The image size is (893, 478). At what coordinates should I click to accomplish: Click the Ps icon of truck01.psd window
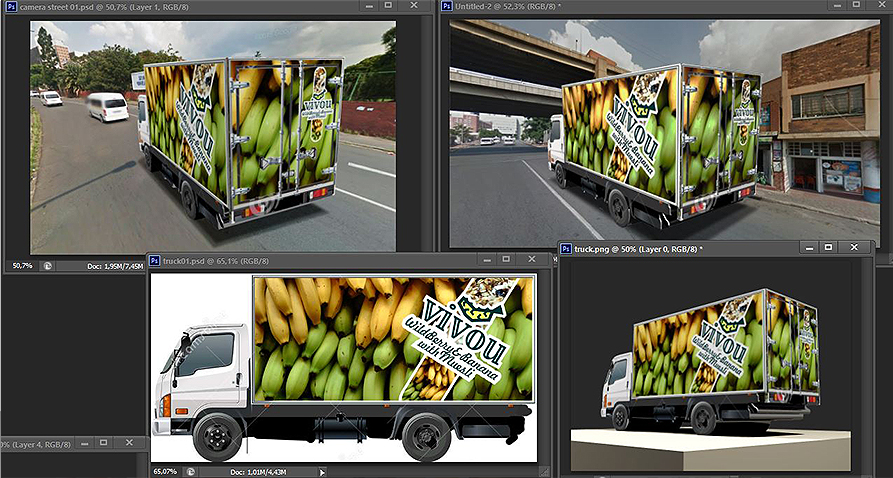(155, 261)
